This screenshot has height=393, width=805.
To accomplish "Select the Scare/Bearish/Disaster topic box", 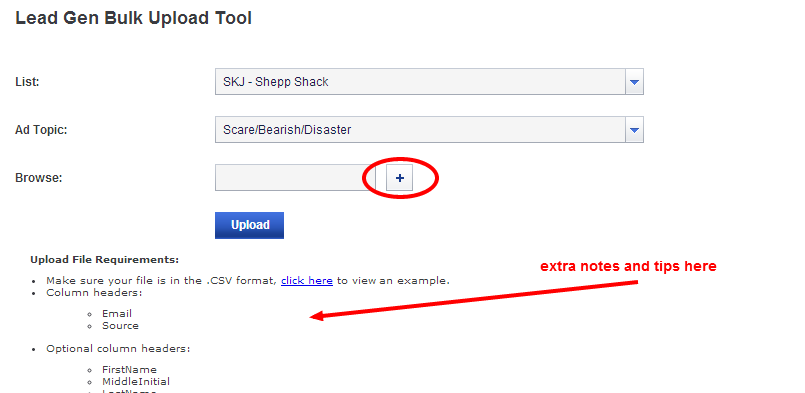I will [x=429, y=130].
